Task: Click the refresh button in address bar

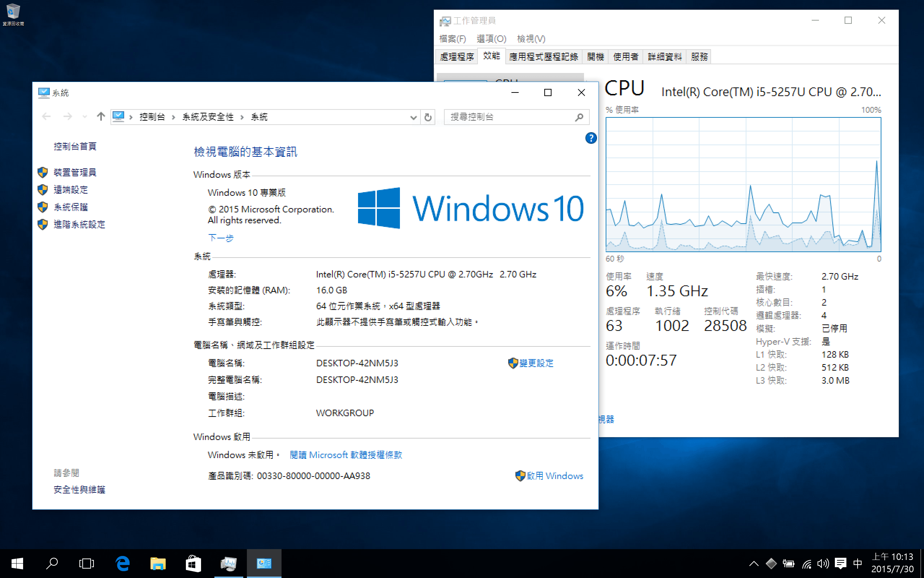Action: pos(428,117)
